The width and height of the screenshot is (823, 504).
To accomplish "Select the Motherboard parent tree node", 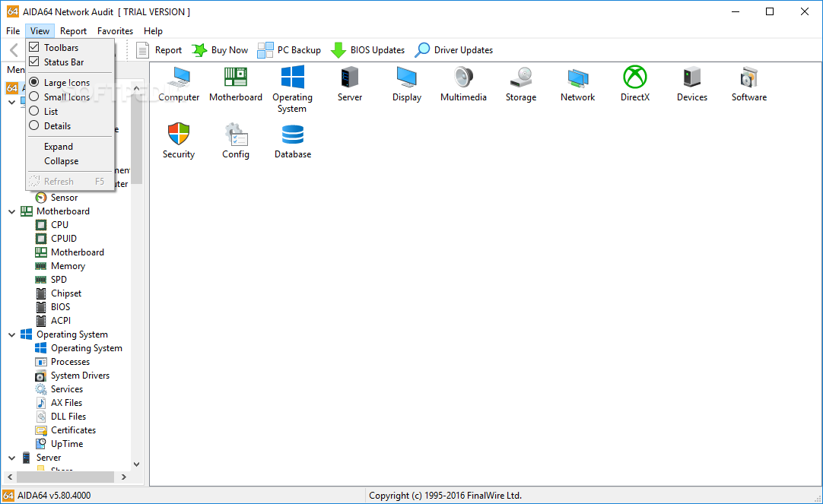I will [55, 211].
